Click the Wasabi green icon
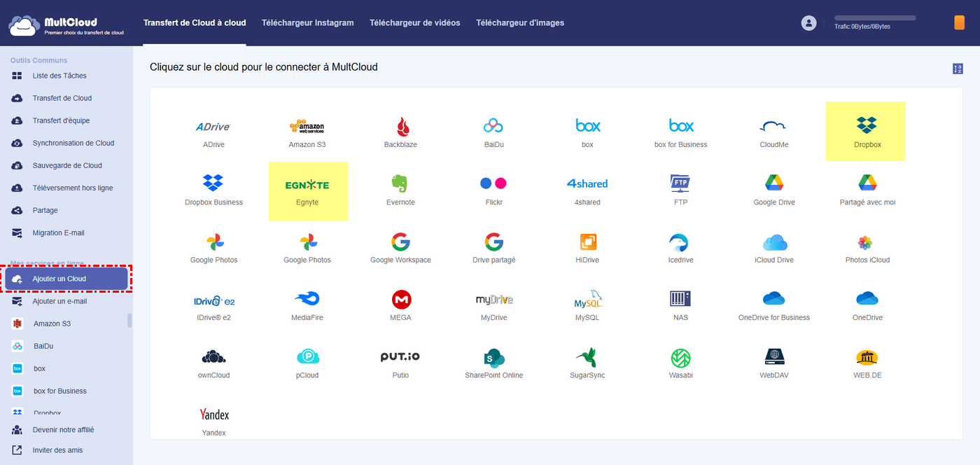Screen dimensions: 980x465 [x=680, y=358]
